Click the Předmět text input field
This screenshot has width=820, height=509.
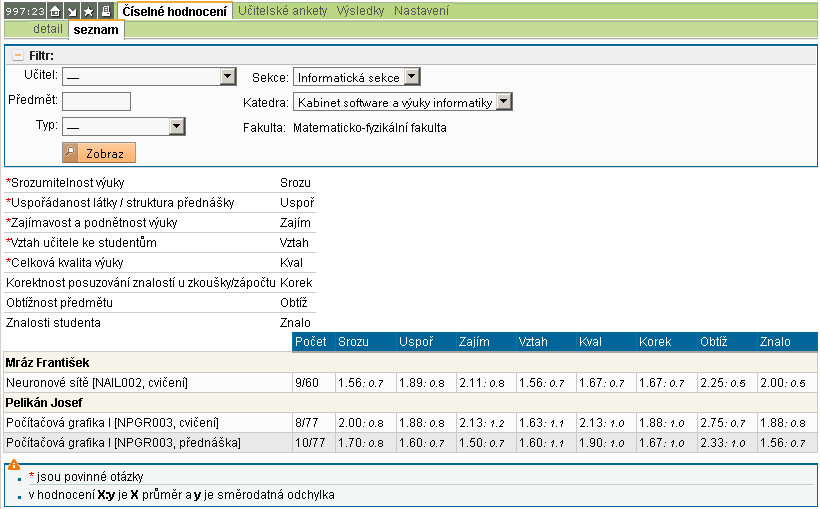96,101
